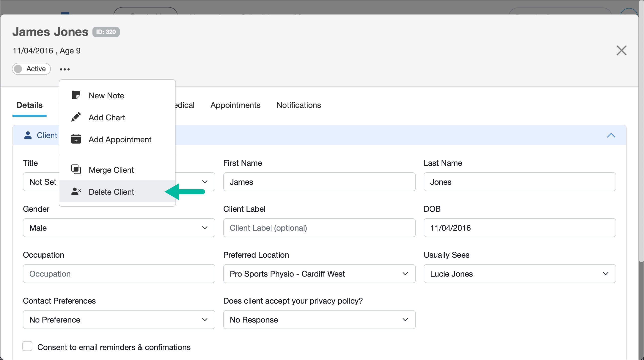Image resolution: width=644 pixels, height=360 pixels.
Task: Choose Merge Client menu entry
Action: coord(111,170)
